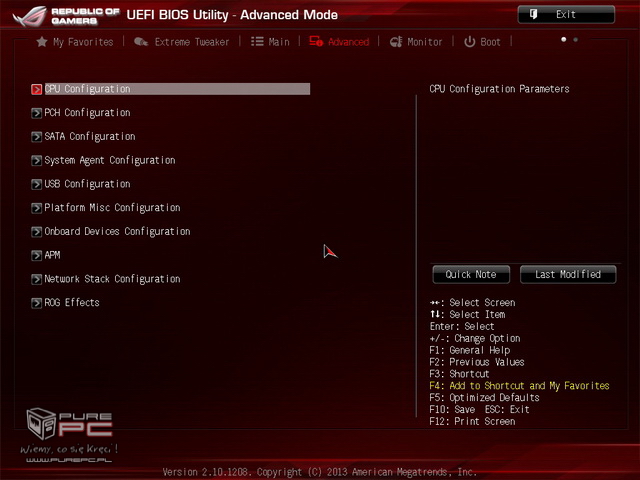Click 'F5: Optimized Defaults' hint
The height and width of the screenshot is (480, 640).
click(484, 398)
